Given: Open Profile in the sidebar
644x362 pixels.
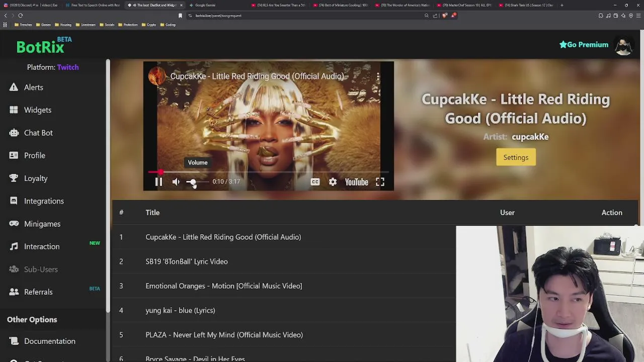Looking at the screenshot, I should tap(35, 156).
